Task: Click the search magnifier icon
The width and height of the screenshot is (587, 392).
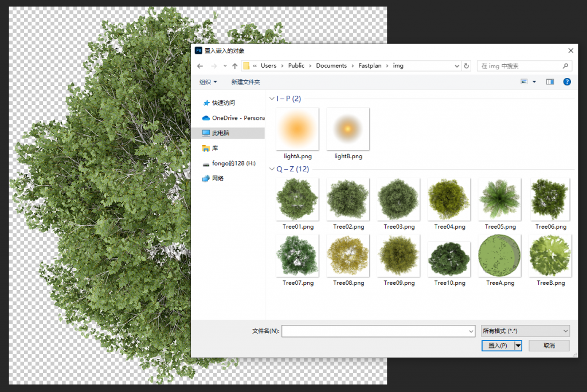Action: [x=565, y=66]
